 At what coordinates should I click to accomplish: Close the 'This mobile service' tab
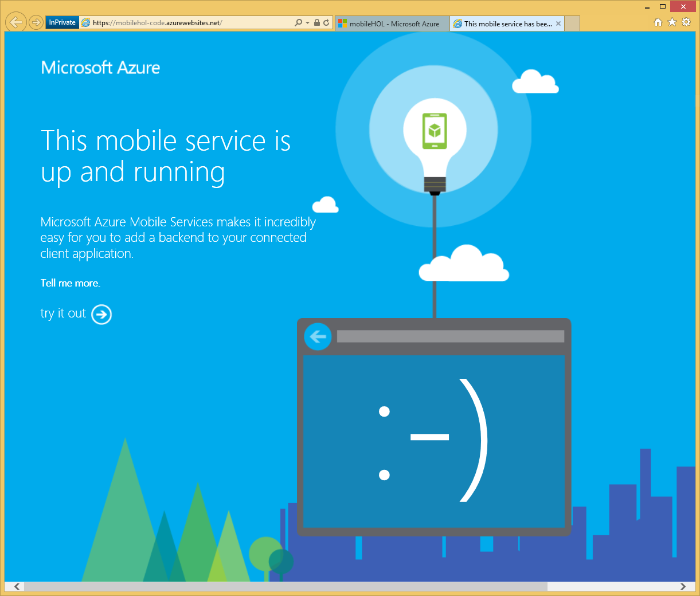(558, 23)
